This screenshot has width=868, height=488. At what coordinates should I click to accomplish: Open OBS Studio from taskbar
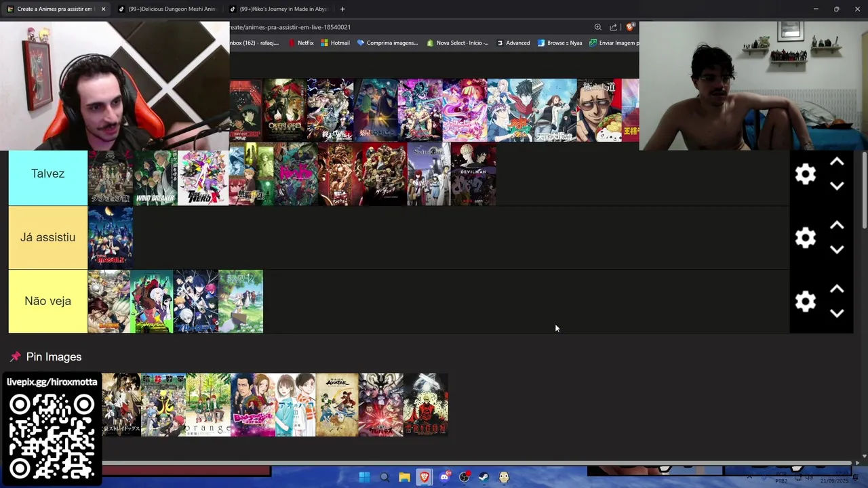click(x=465, y=477)
